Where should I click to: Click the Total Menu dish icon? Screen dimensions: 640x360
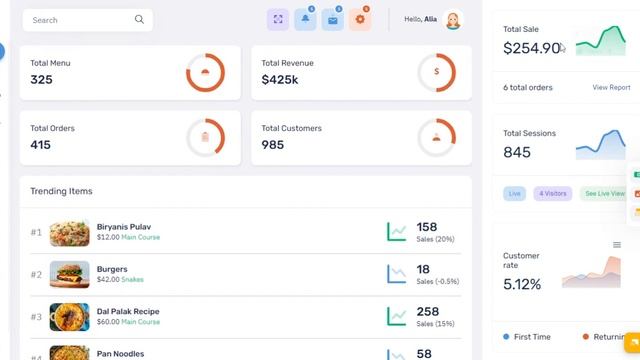click(x=205, y=73)
